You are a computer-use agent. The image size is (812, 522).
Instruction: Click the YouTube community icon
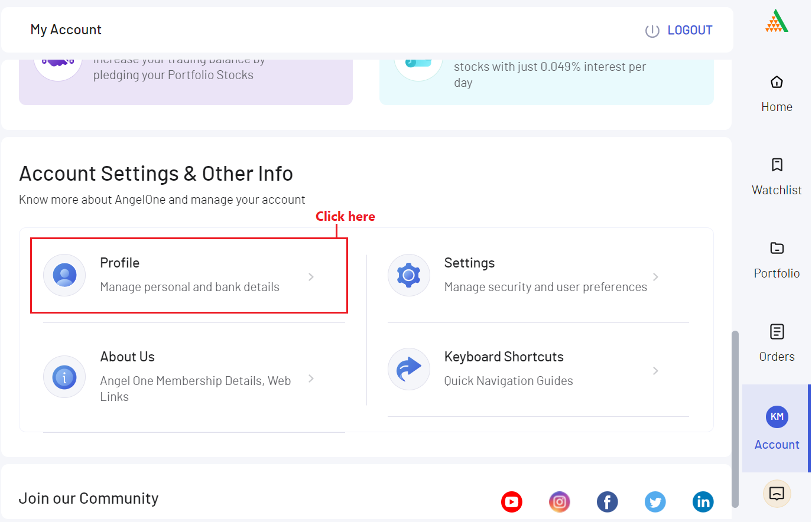click(511, 502)
